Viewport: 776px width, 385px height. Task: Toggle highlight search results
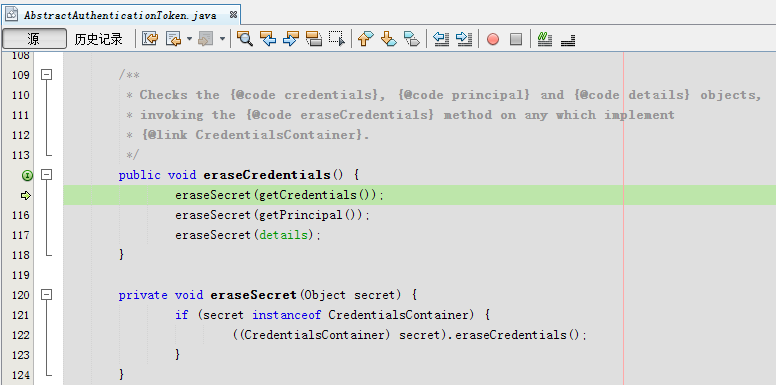[314, 39]
